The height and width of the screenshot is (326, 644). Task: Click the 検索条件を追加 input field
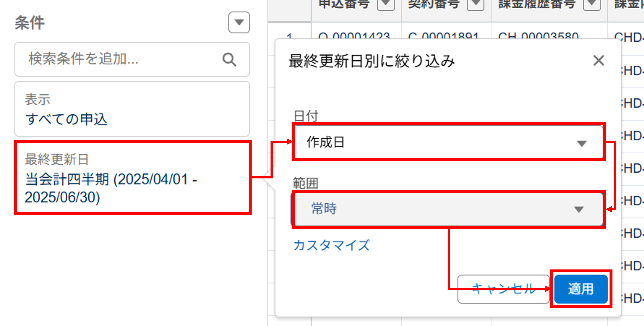100,60
